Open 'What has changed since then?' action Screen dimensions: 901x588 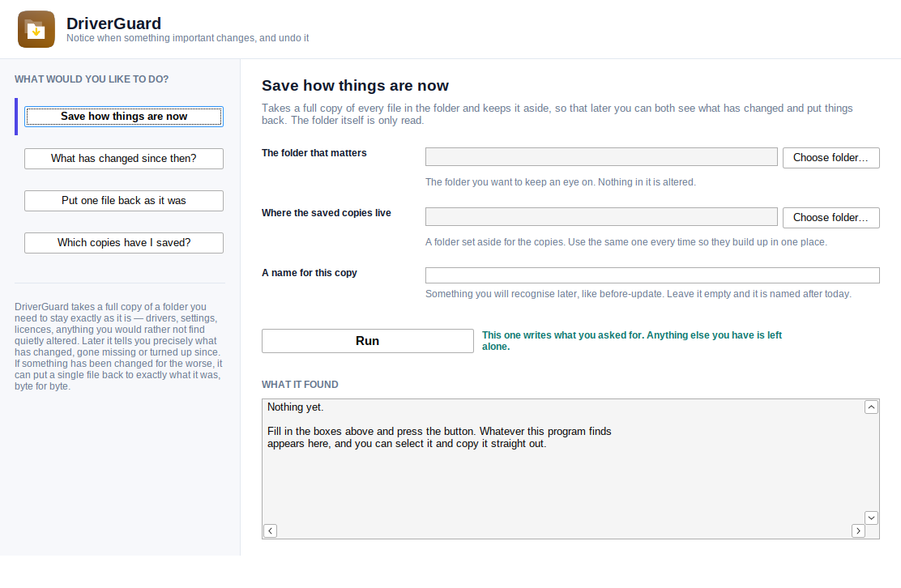click(x=123, y=159)
